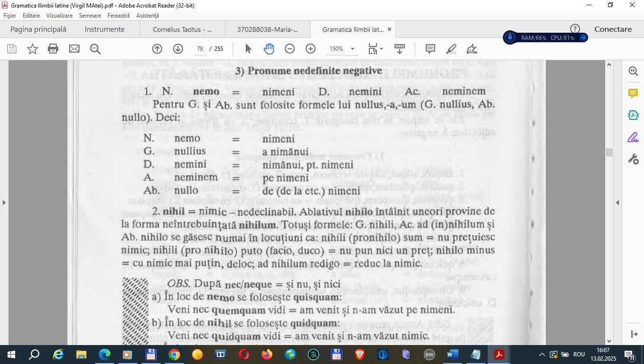Send file by email envelope icon

(74, 49)
